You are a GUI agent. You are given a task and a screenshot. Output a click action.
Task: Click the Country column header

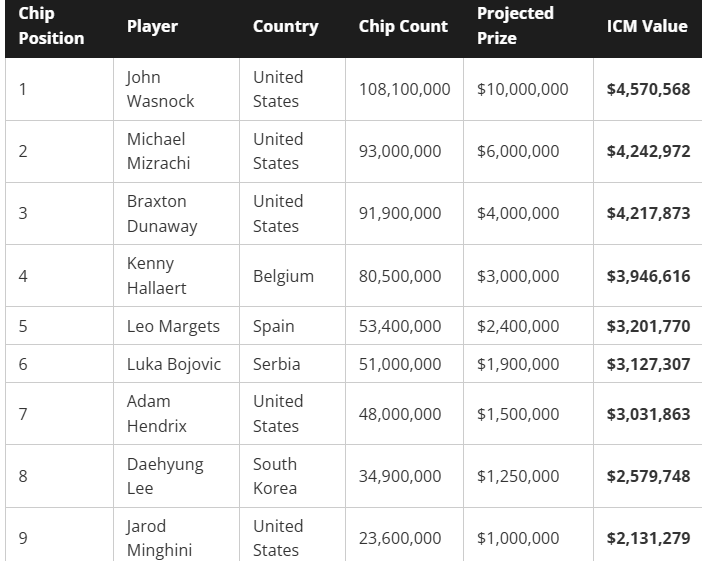[286, 26]
